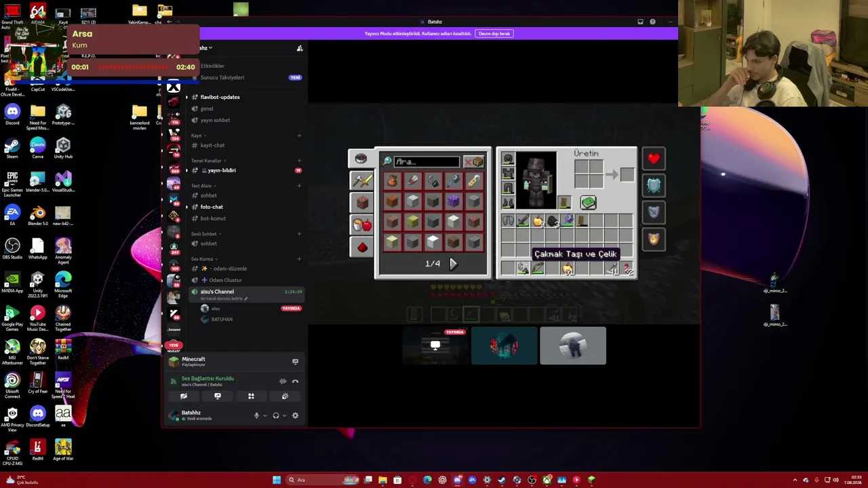
Task: Select the compass search inventory tab
Action: coord(361,159)
